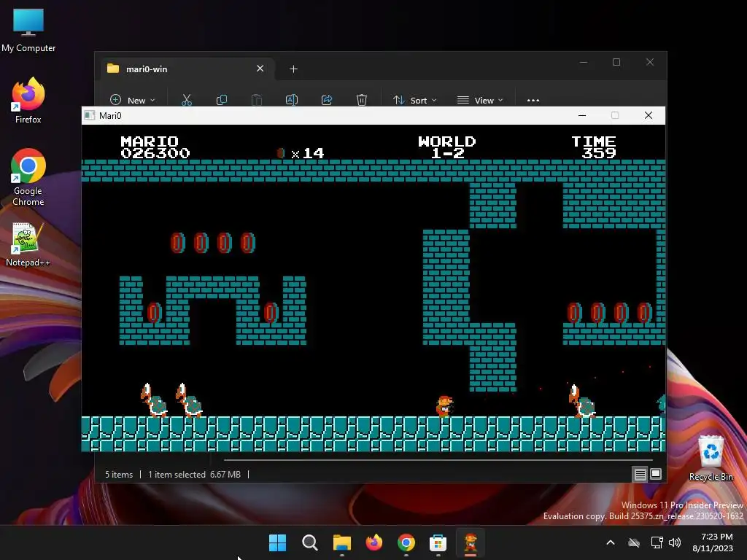Click the OneDrive/cloud status tray icon

[x=634, y=542]
